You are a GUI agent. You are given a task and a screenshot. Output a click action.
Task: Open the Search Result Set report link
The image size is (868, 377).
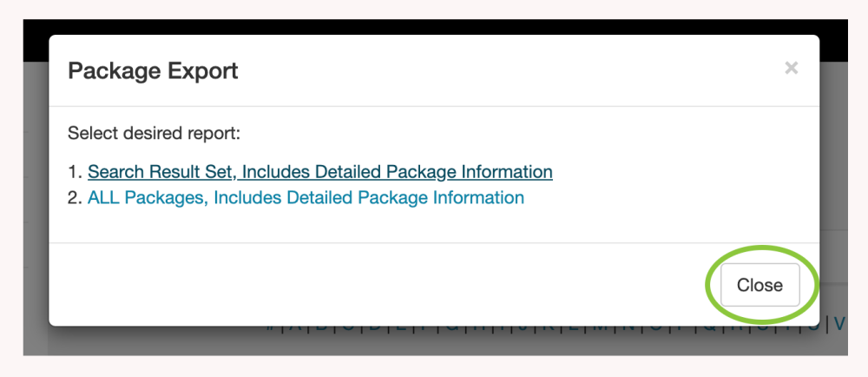pyautogui.click(x=319, y=172)
